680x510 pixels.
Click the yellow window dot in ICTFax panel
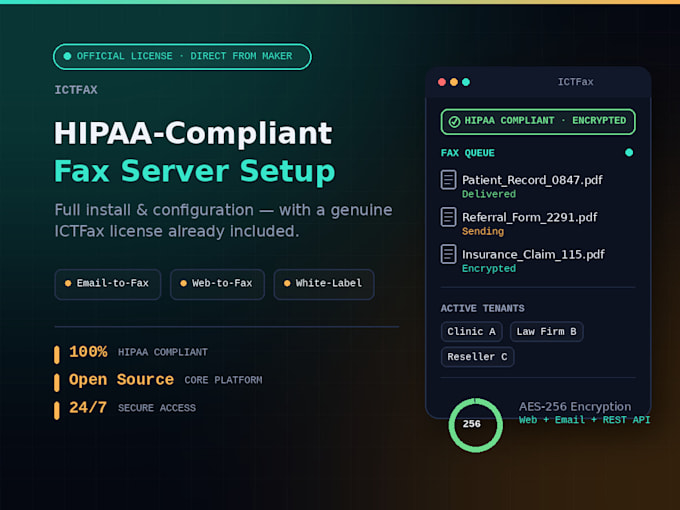pos(454,82)
